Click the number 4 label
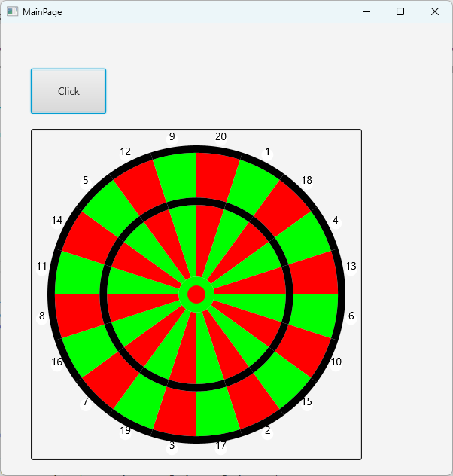453x476 pixels. (x=336, y=220)
